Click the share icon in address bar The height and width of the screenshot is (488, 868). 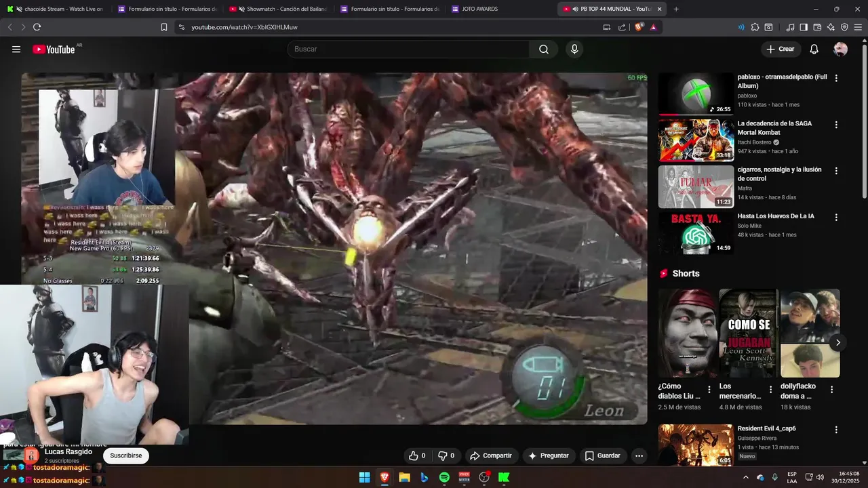coord(622,27)
